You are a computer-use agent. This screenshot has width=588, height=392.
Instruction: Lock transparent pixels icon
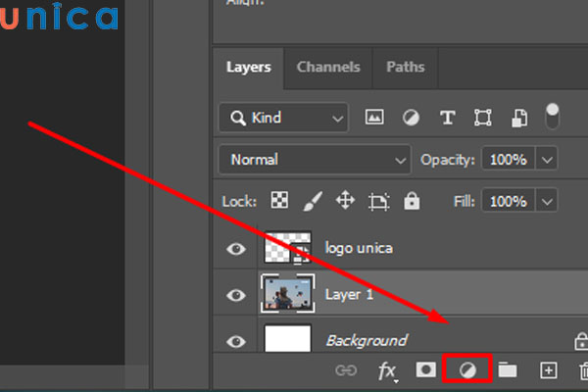(x=279, y=200)
